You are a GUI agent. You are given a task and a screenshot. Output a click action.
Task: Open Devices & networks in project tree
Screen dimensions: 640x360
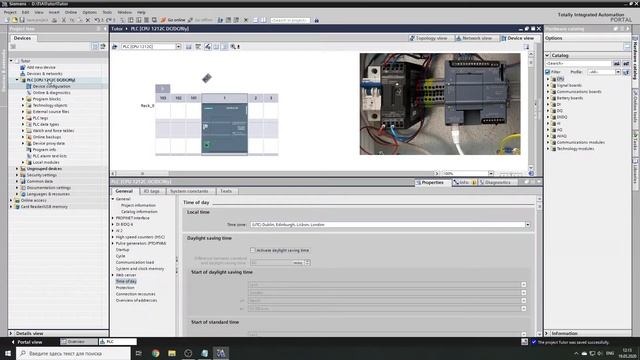point(44,74)
